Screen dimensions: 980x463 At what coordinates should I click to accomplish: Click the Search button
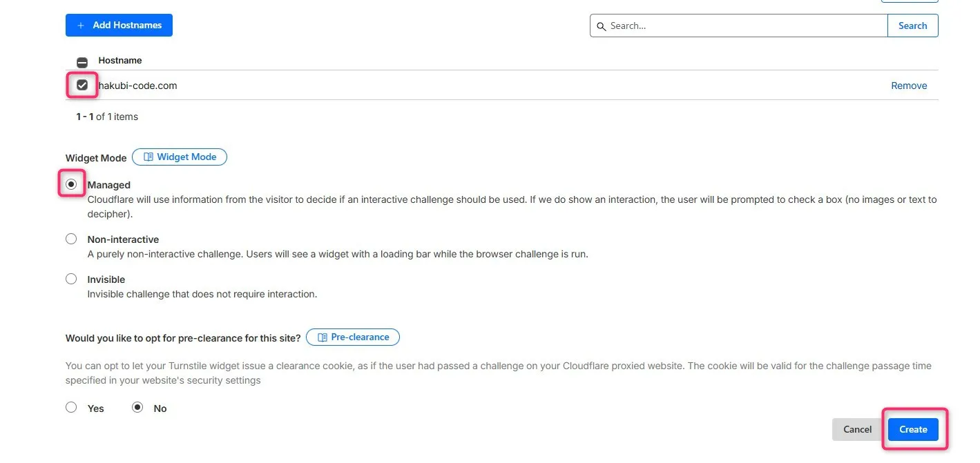pos(912,26)
